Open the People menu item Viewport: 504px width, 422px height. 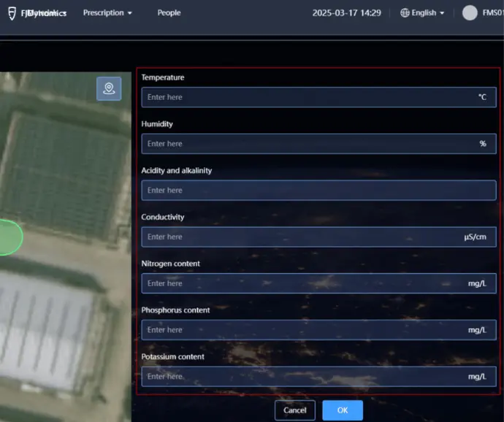pyautogui.click(x=169, y=13)
